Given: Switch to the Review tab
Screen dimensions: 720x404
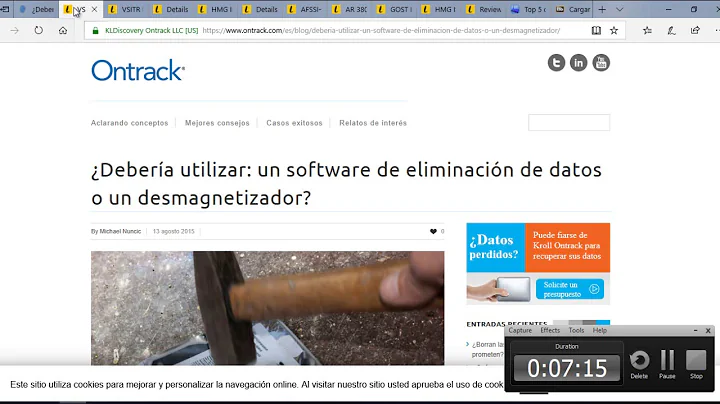Looking at the screenshot, I should (484, 9).
